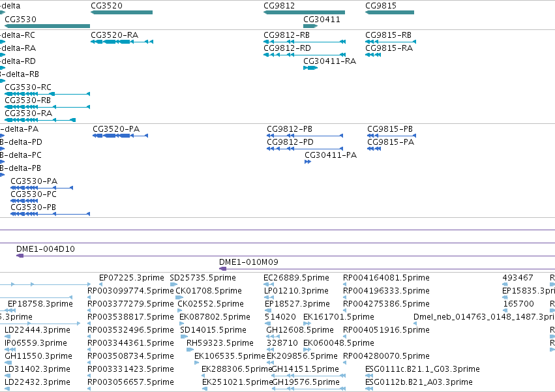Open EST EC26889.5prime
555x392 pixels.
[296, 278]
